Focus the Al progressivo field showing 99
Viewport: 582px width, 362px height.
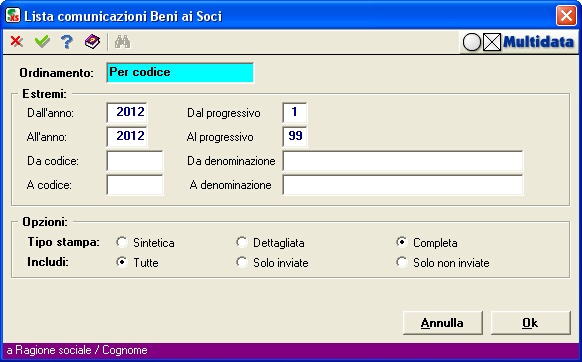(x=295, y=137)
